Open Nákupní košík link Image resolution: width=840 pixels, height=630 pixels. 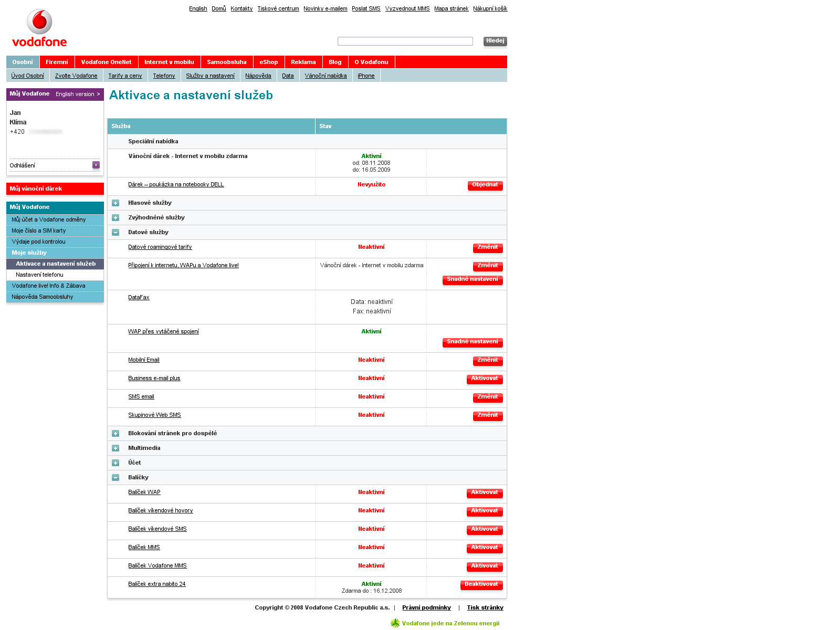[490, 8]
